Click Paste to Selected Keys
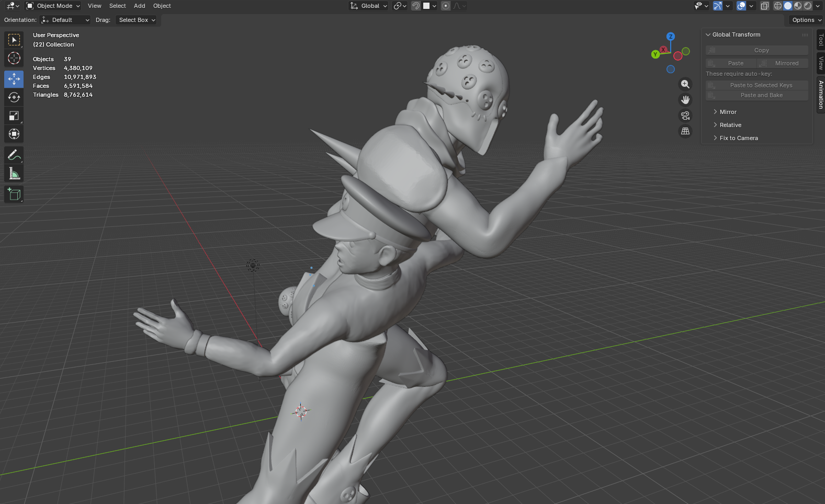825x504 pixels. coord(757,85)
